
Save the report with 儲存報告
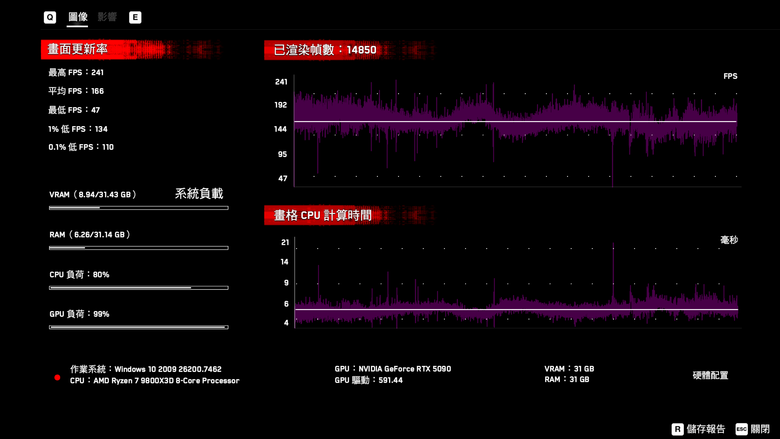click(x=705, y=429)
